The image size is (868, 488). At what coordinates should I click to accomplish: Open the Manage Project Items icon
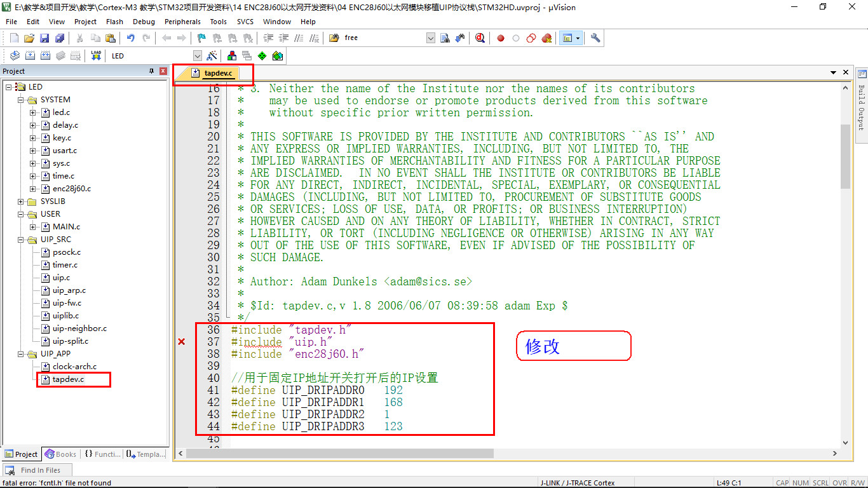pos(231,56)
